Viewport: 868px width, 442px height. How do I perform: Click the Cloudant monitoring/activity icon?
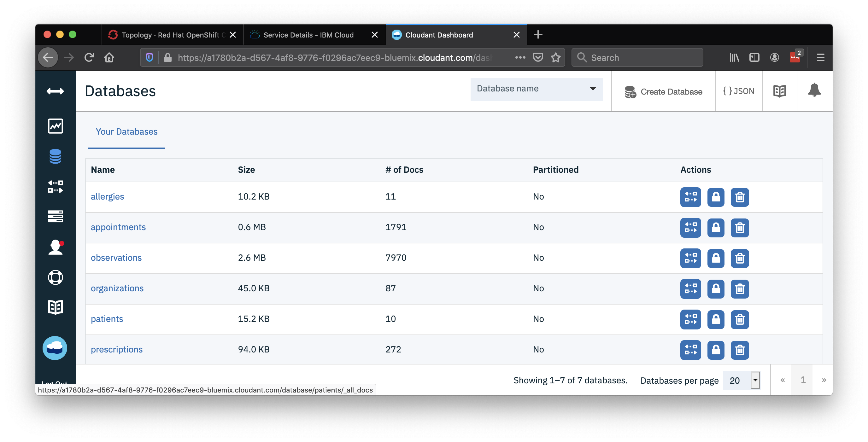click(56, 126)
